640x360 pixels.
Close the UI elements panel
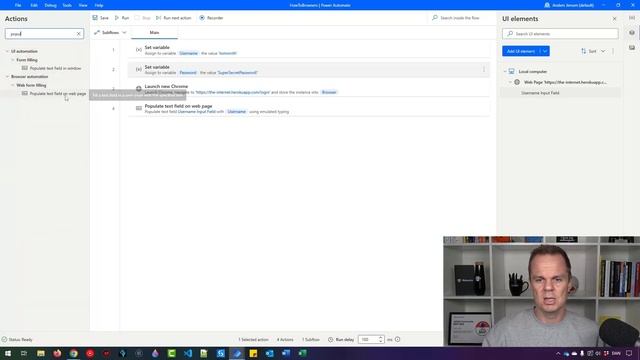tap(614, 19)
